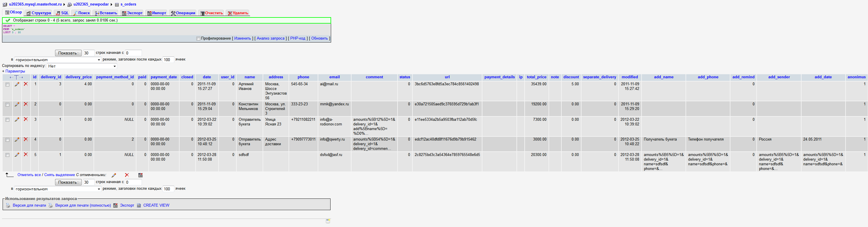868x227 pixels.
Task: Click the CREATE VIEW icon
Action: [139, 205]
